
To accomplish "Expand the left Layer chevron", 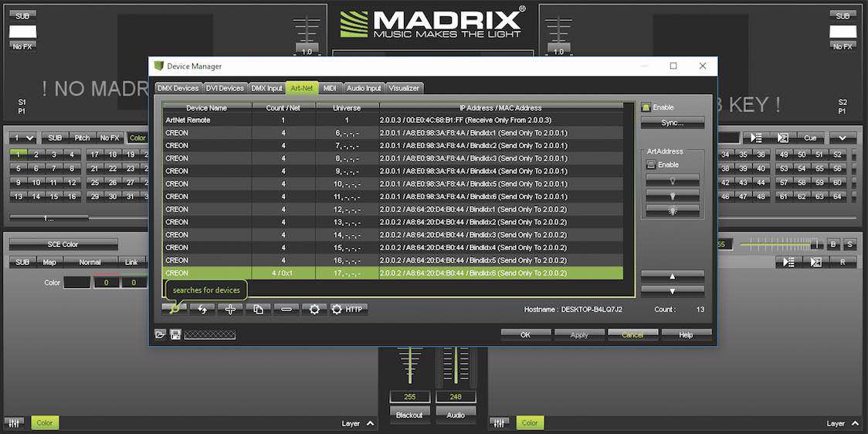I will pyautogui.click(x=371, y=423).
